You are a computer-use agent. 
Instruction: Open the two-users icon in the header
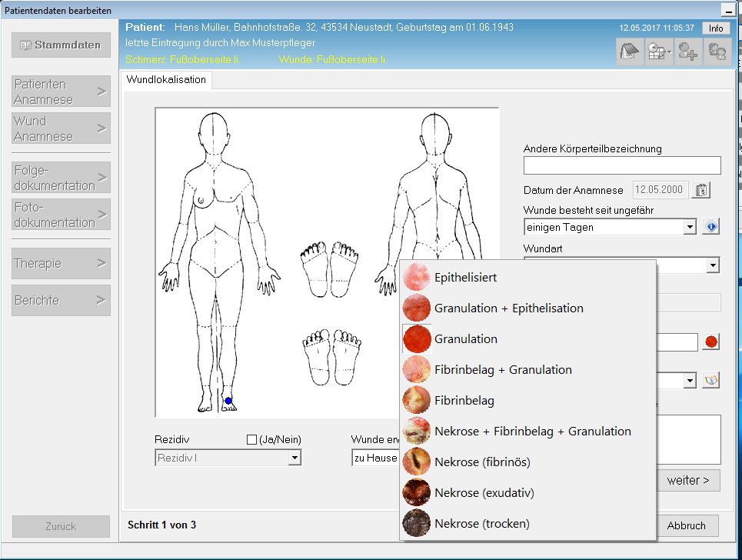click(x=717, y=52)
